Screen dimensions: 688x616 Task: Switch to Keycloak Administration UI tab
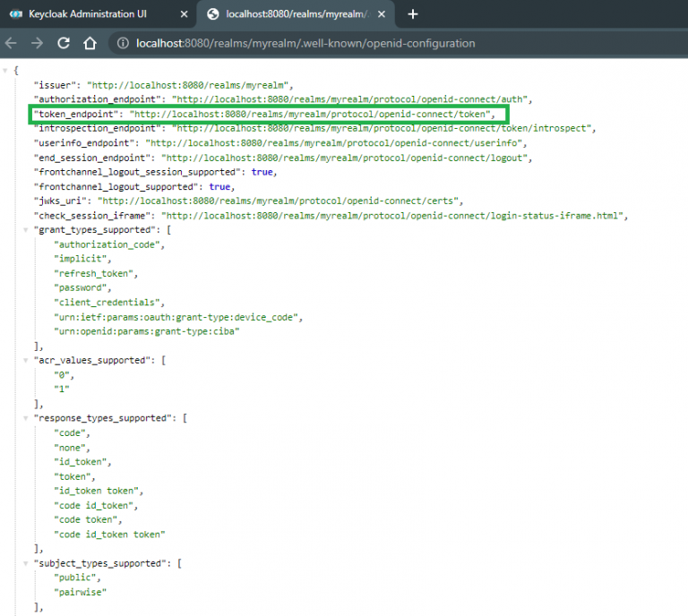(87, 14)
